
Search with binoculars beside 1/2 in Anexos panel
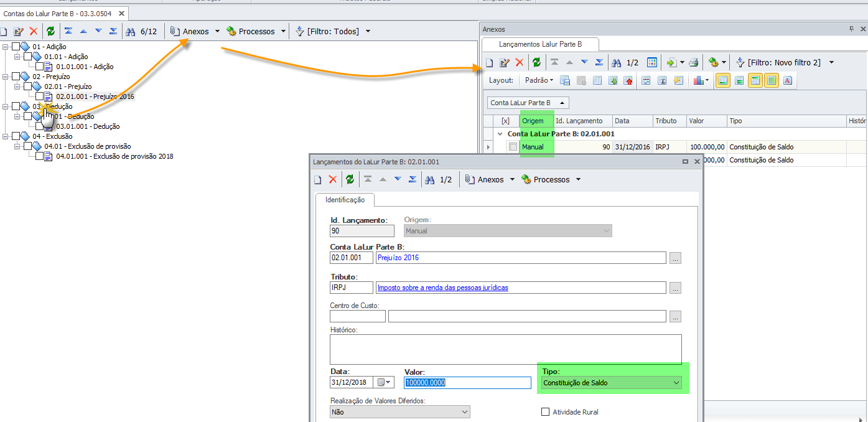click(x=617, y=62)
